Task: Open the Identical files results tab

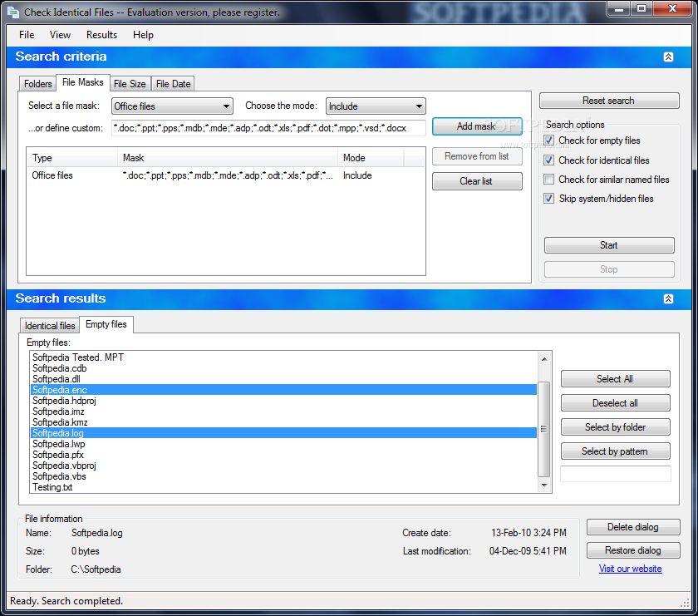Action: pos(50,326)
